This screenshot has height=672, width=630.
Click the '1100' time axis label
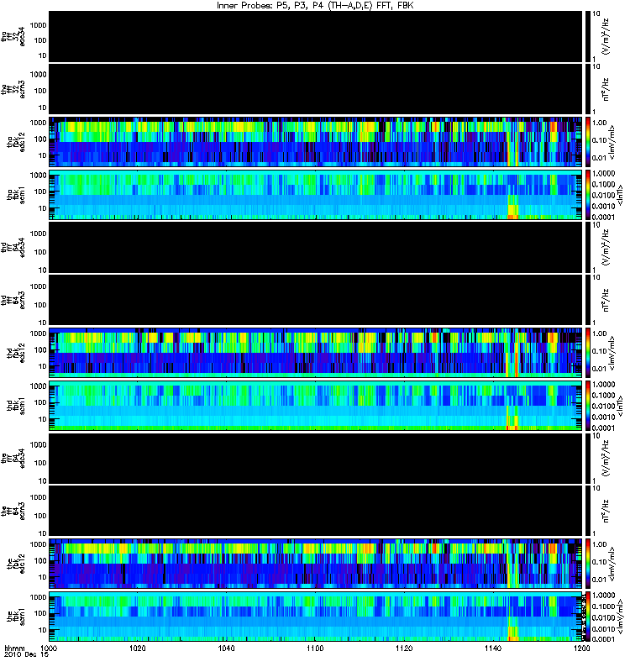(315, 648)
